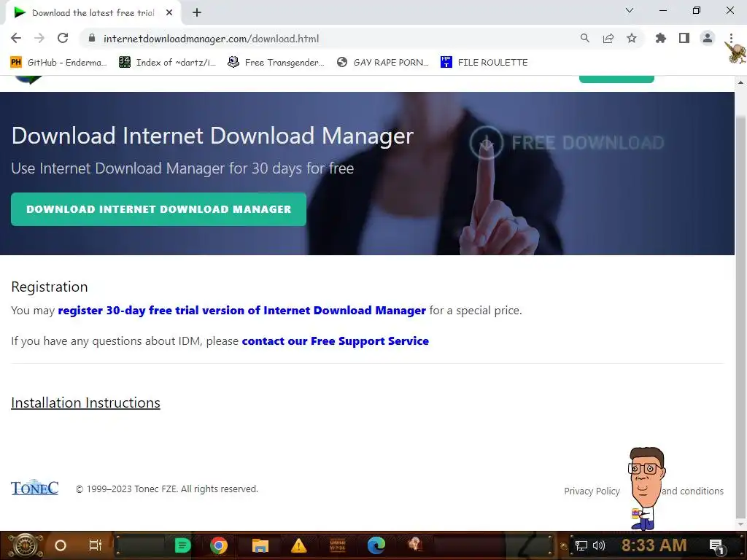This screenshot has width=747, height=560.
Task: Click Download Internet Download Manager green button
Action: pos(158,209)
